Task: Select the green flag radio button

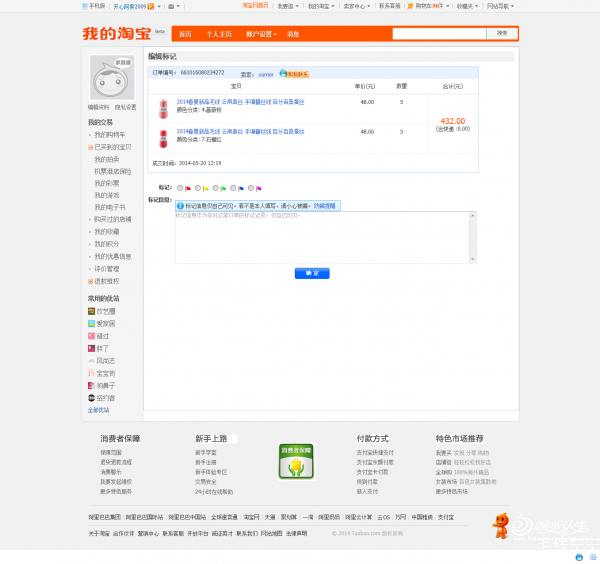Action: (215, 188)
